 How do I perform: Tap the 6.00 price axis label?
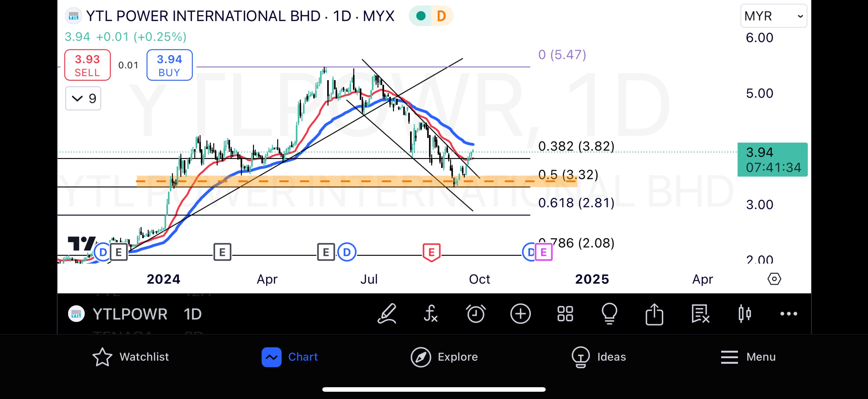click(760, 38)
